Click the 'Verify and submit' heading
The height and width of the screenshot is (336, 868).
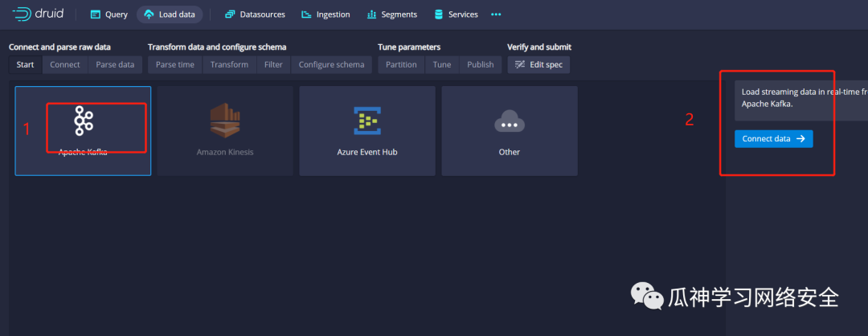539,47
